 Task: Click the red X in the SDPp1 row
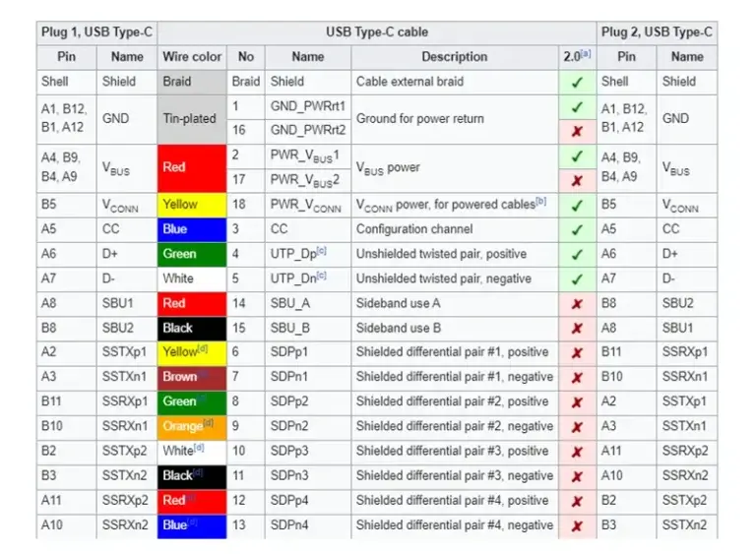coord(577,352)
